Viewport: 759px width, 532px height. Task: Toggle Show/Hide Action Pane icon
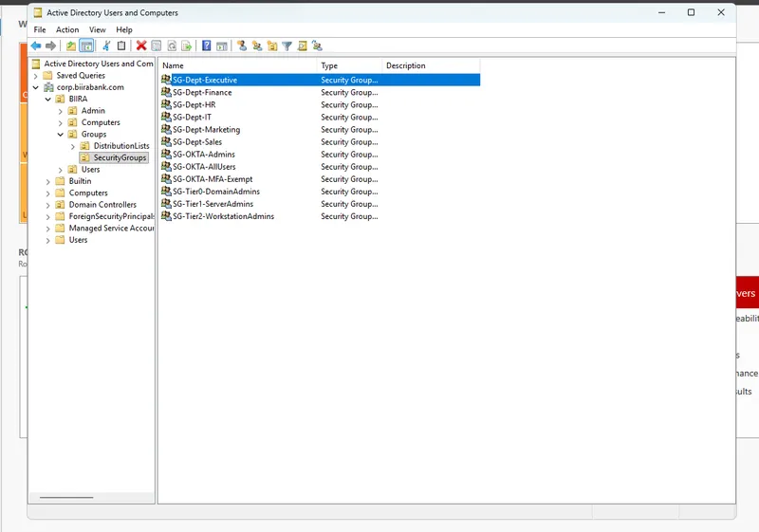pyautogui.click(x=222, y=46)
